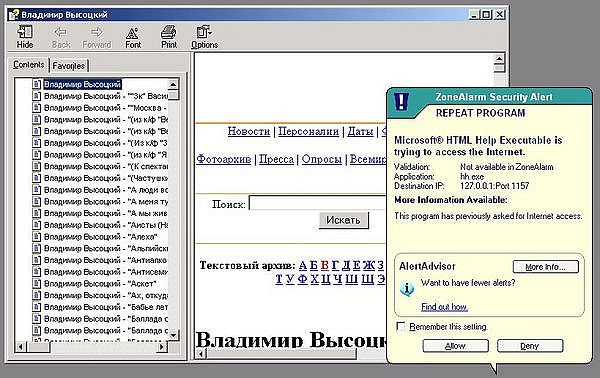Click the contents tree scroll-right arrow
Image resolution: width=600 pixels, height=378 pixels.
coord(162,347)
